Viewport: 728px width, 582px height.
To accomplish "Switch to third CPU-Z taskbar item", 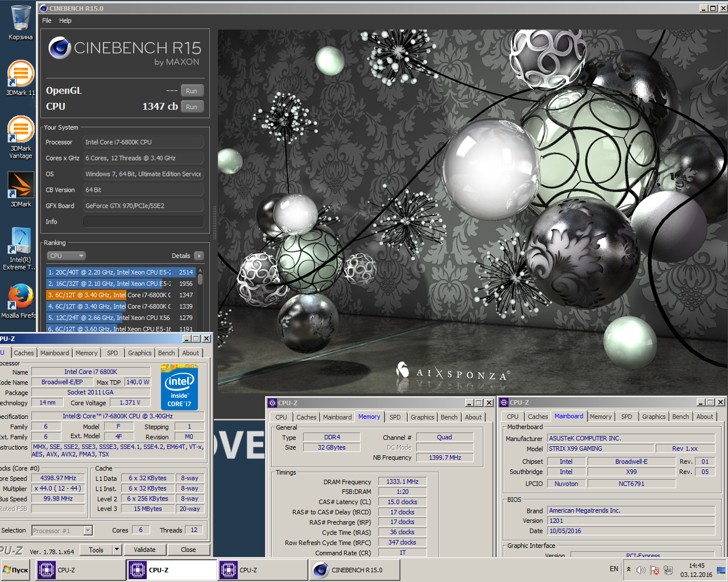I will [x=262, y=570].
